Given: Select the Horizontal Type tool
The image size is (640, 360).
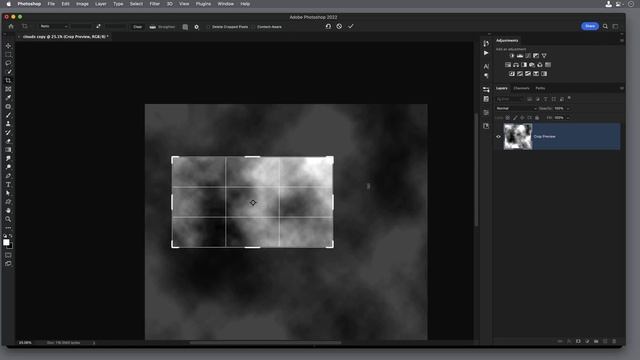Looking at the screenshot, I should click(8, 184).
